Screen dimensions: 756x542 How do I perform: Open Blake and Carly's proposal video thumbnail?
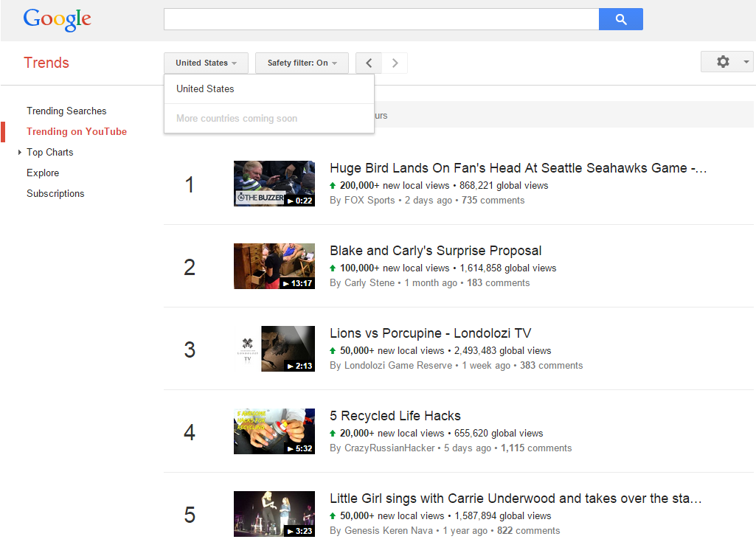click(274, 266)
